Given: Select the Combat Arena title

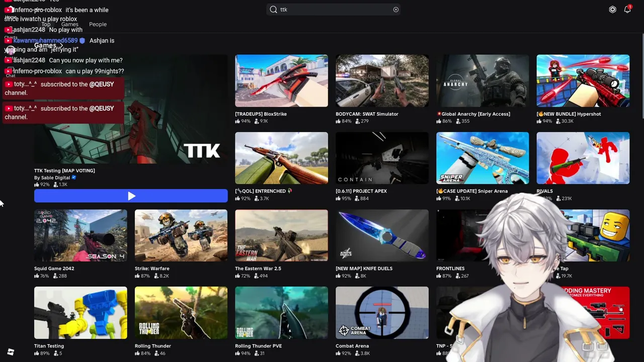Looking at the screenshot, I should tap(352, 346).
